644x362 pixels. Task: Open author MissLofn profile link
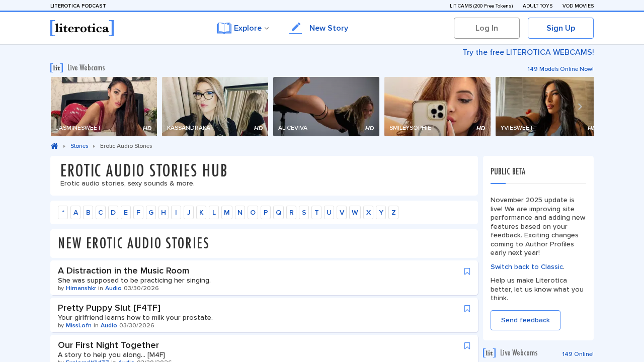point(78,325)
